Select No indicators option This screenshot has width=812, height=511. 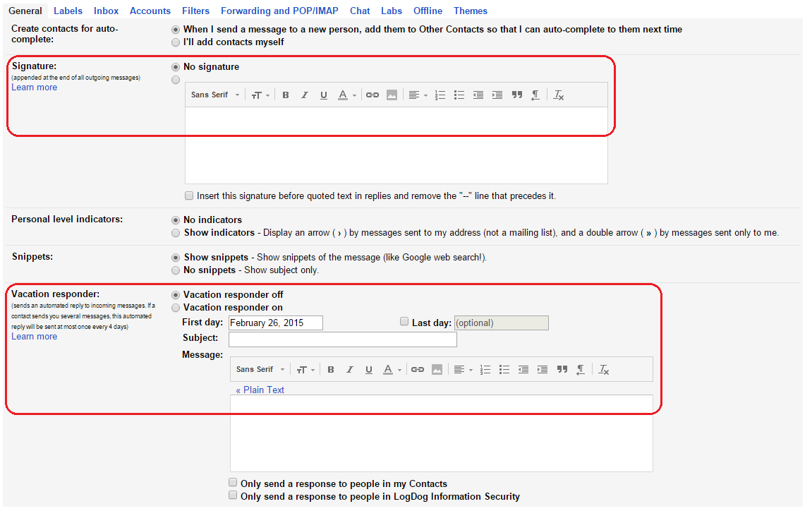pos(176,220)
